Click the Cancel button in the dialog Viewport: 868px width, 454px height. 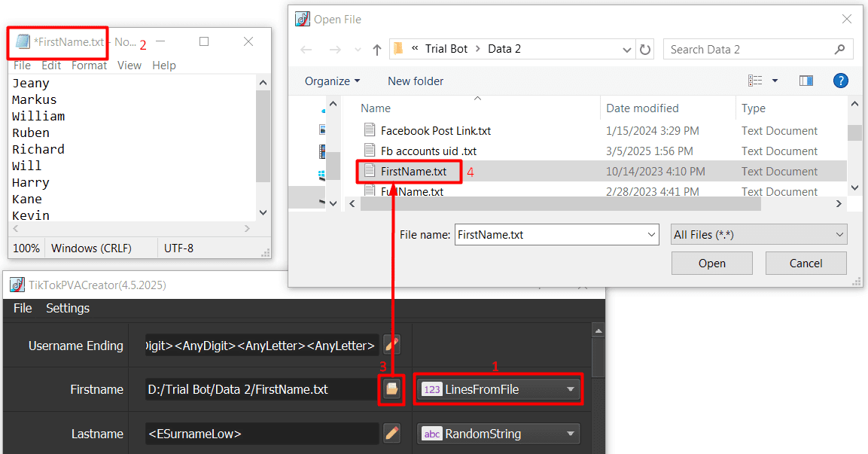point(806,263)
